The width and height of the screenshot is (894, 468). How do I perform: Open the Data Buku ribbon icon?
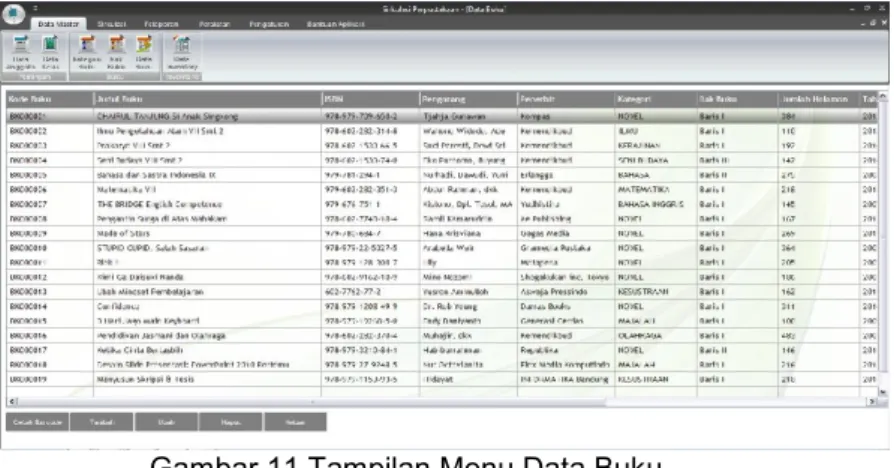click(x=144, y=52)
